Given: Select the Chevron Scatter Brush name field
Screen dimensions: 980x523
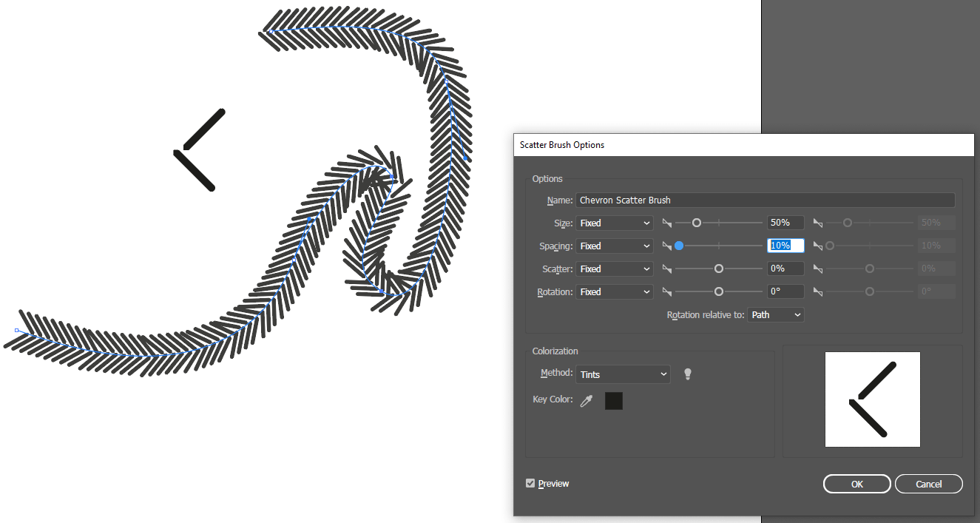Looking at the screenshot, I should point(766,200).
